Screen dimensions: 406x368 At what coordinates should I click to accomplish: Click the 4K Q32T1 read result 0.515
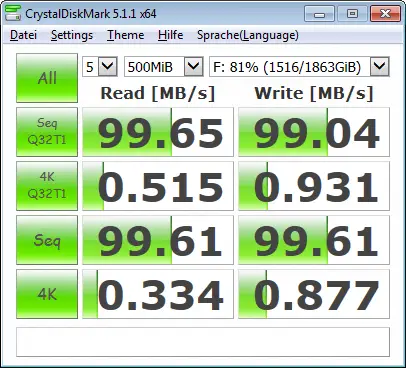tap(158, 186)
